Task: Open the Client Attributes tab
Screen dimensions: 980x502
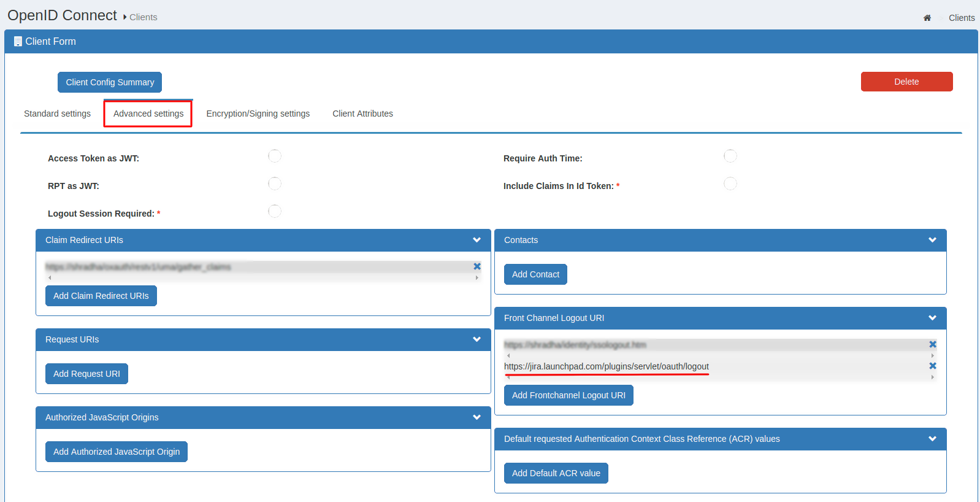Action: pos(362,114)
